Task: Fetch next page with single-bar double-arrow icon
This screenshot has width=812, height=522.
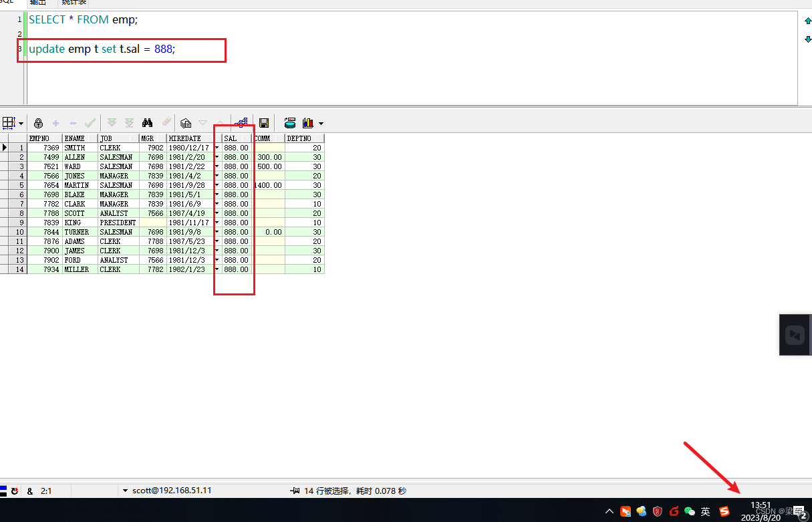Action: (x=112, y=123)
